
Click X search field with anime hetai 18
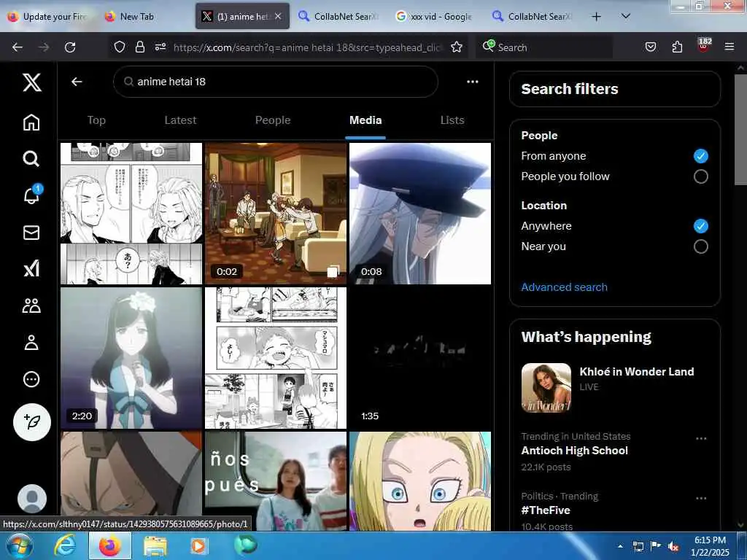(x=275, y=82)
